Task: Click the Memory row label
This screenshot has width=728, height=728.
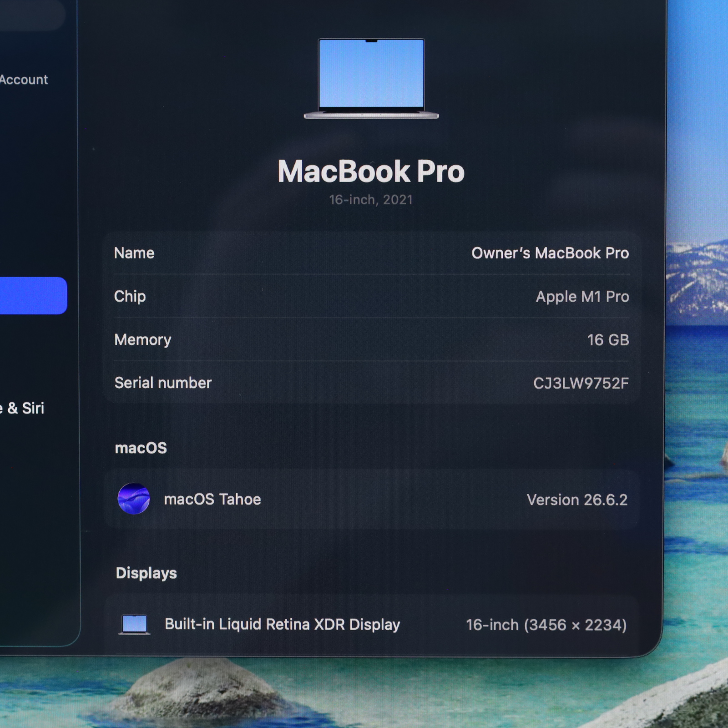Action: 143,340
